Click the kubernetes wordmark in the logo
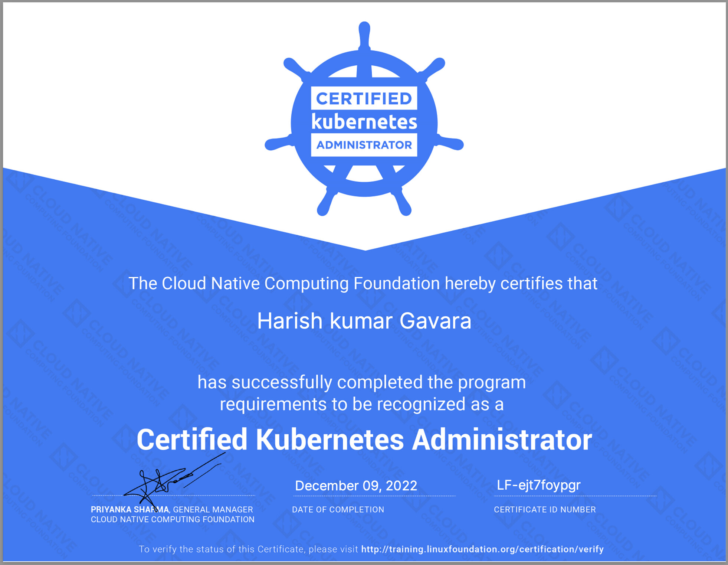The width and height of the screenshot is (728, 565). pos(364,122)
